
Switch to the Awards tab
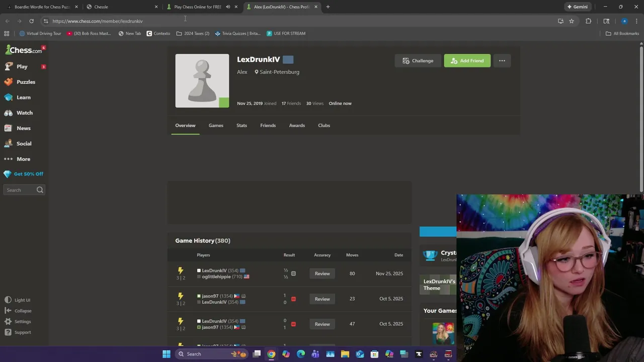click(x=297, y=126)
